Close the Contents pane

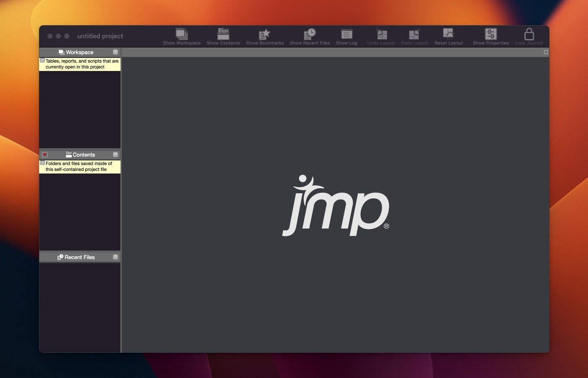click(x=115, y=155)
